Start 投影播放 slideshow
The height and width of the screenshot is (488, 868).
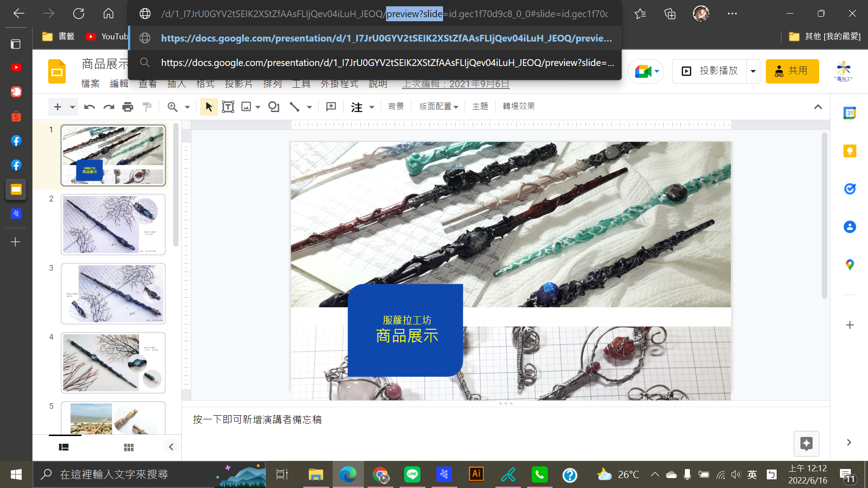[710, 71]
